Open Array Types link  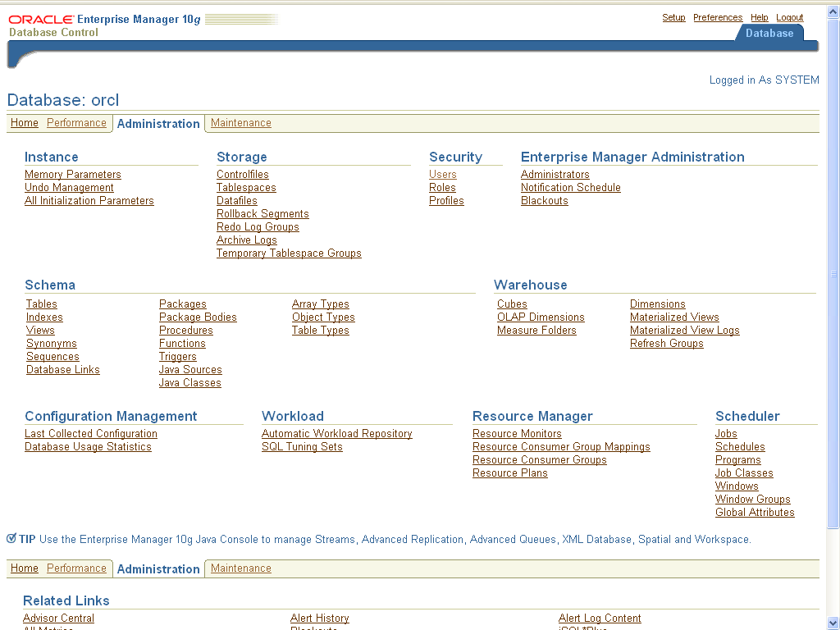click(321, 304)
